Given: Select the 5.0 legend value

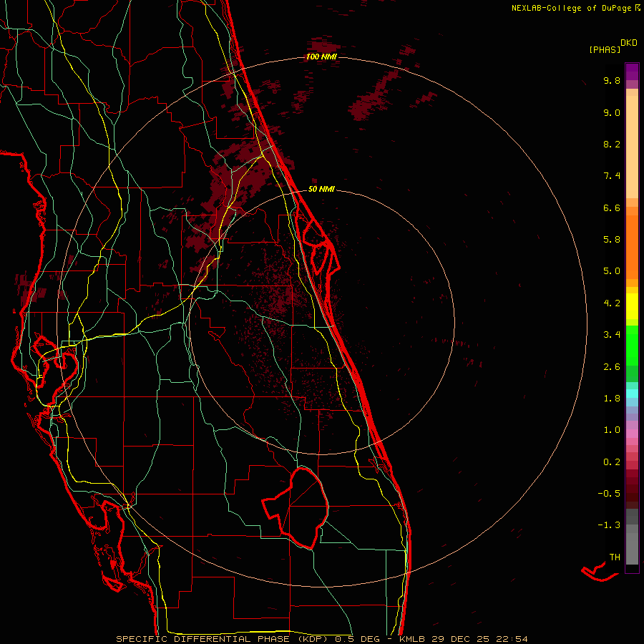Looking at the screenshot, I should tap(612, 271).
